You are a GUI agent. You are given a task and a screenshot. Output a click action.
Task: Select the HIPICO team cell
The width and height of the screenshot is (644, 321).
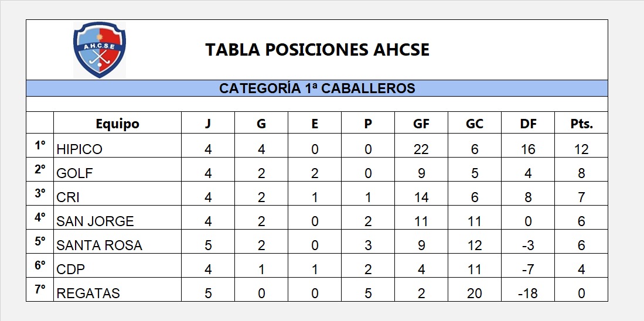tap(80, 149)
